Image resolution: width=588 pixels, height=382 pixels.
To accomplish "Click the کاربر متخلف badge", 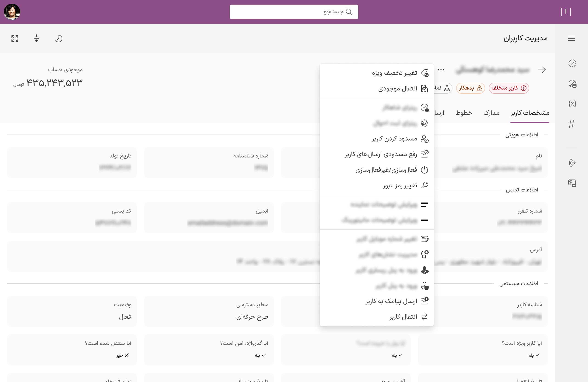I will click(509, 88).
